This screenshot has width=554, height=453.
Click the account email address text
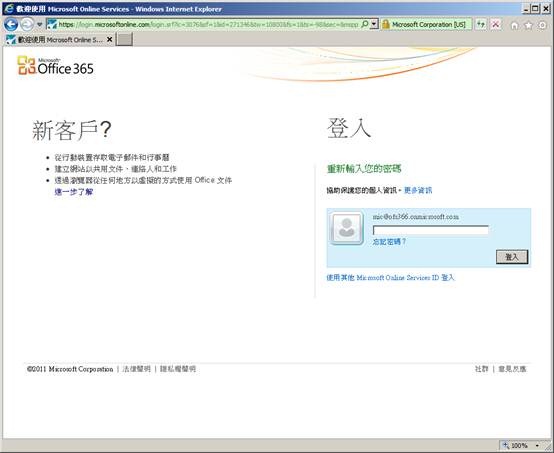pos(416,217)
